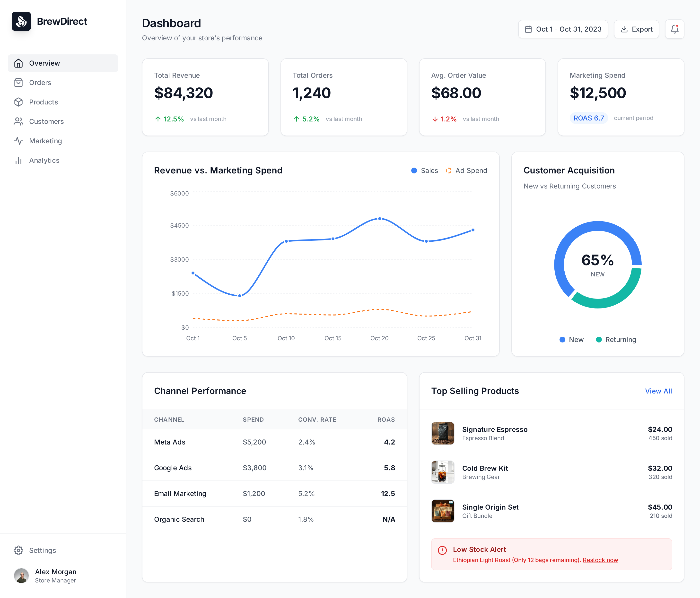Click the ROAS 6.7 badge
This screenshot has height=598, width=700.
pos(588,118)
